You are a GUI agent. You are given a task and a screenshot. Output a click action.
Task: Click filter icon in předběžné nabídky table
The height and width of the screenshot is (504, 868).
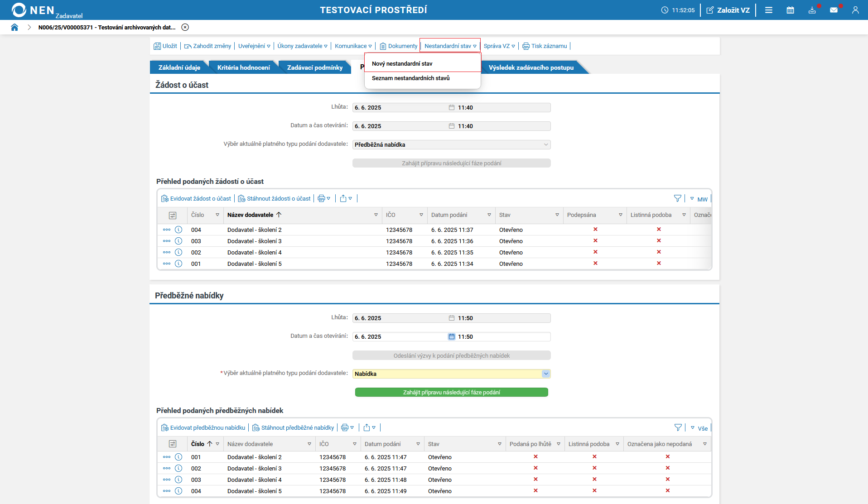tap(678, 427)
